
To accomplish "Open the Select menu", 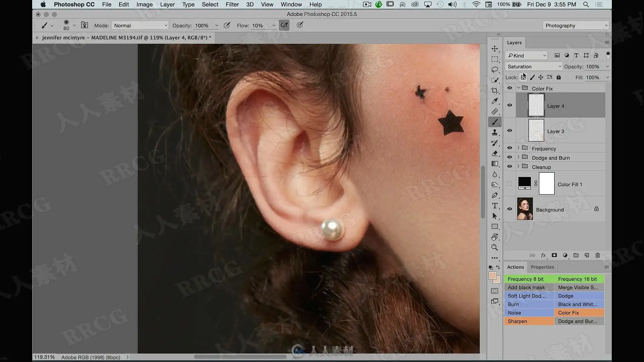I will point(210,4).
